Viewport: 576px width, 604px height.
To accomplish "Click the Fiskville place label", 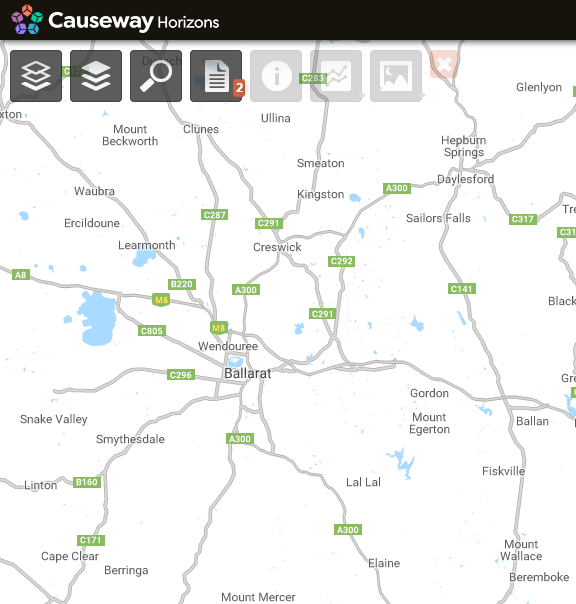I will 503,471.
